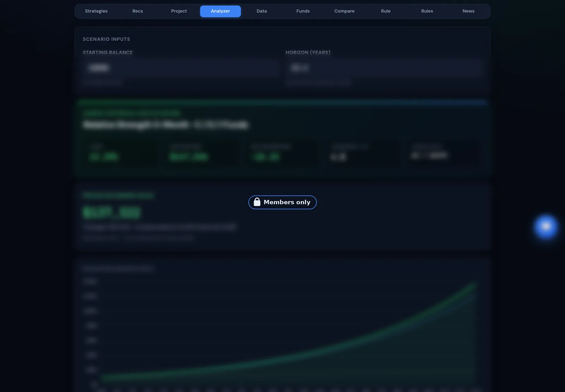Open the Data tab
The height and width of the screenshot is (392, 565).
click(x=262, y=11)
